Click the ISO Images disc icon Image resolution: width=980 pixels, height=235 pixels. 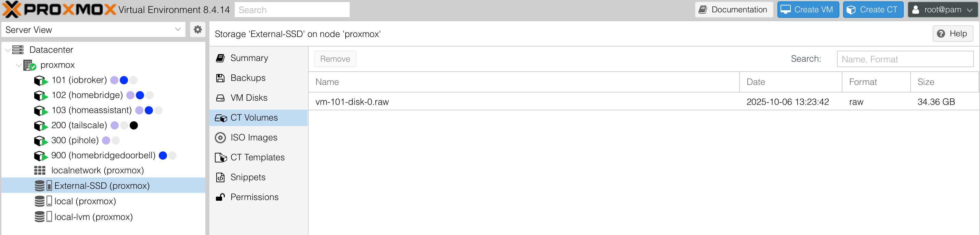(220, 137)
